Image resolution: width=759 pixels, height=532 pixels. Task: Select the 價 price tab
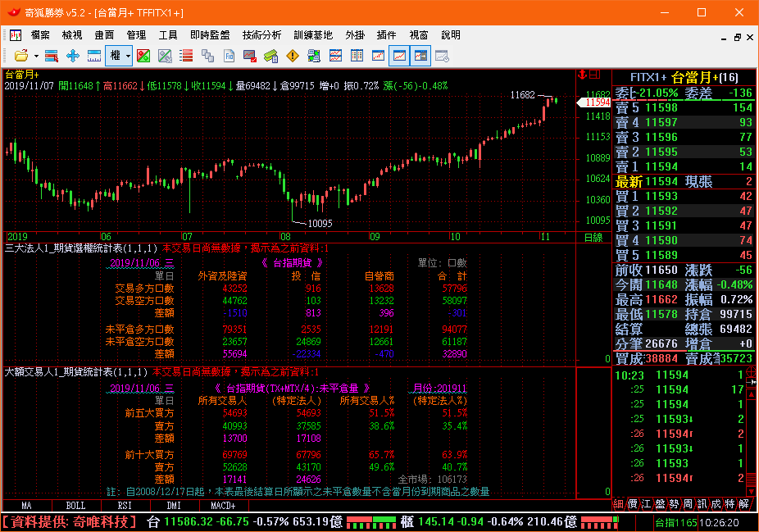tap(632, 504)
